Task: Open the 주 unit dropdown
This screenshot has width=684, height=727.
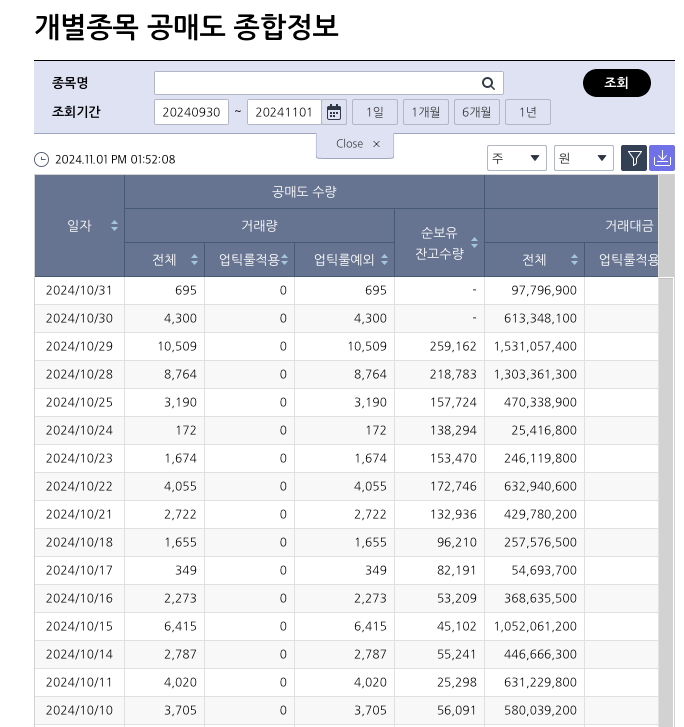Action: point(516,158)
